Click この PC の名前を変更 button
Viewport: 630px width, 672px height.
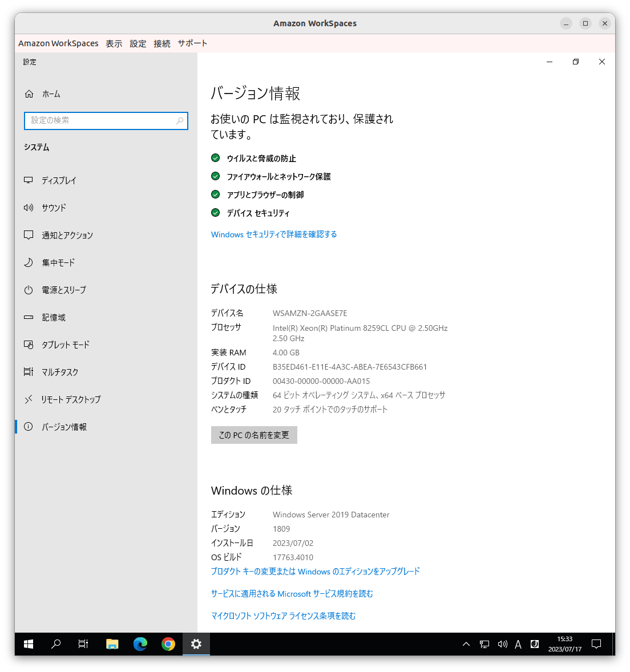(x=253, y=435)
